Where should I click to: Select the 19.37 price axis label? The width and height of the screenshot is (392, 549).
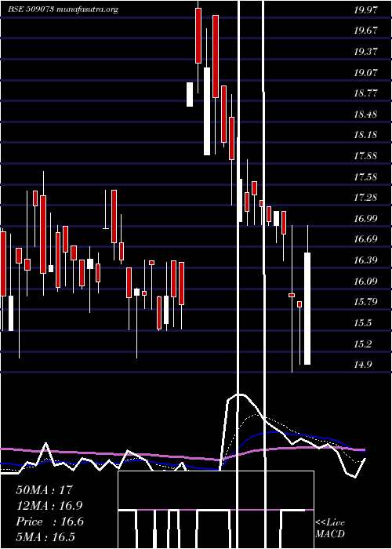(365, 52)
